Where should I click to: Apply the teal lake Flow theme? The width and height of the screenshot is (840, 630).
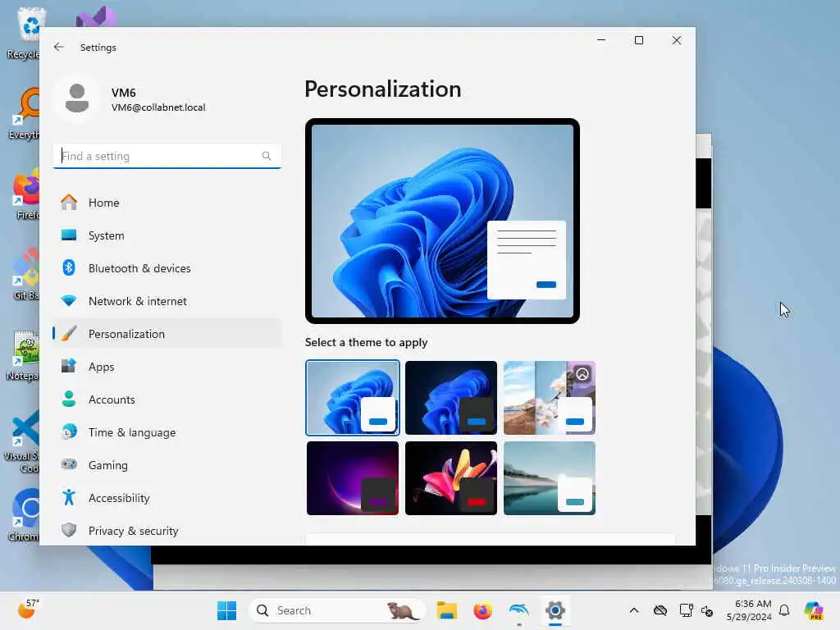[550, 478]
